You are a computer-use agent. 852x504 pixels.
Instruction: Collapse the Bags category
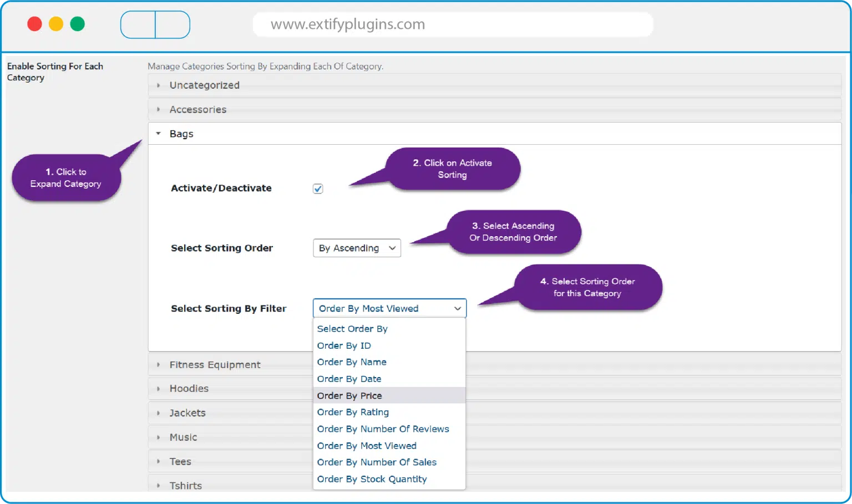pyautogui.click(x=181, y=134)
